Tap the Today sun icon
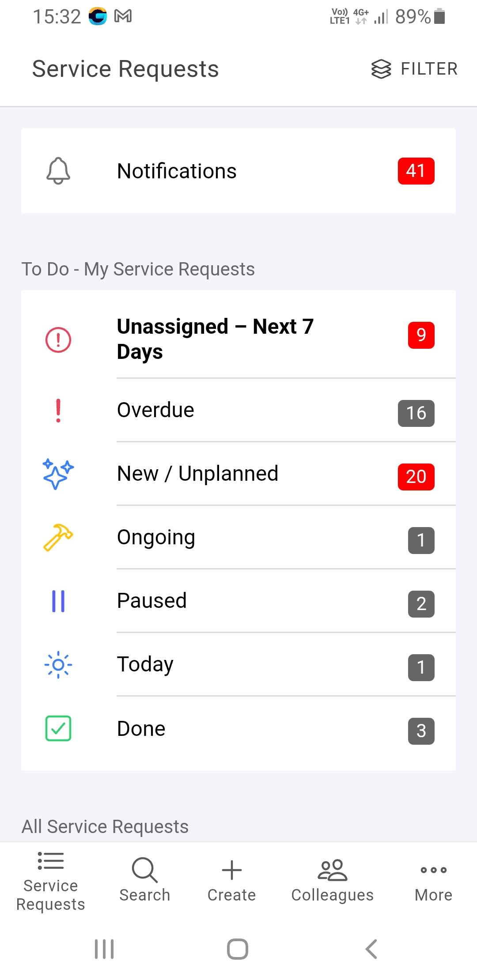Screen dimensions: 477x980 click(58, 664)
